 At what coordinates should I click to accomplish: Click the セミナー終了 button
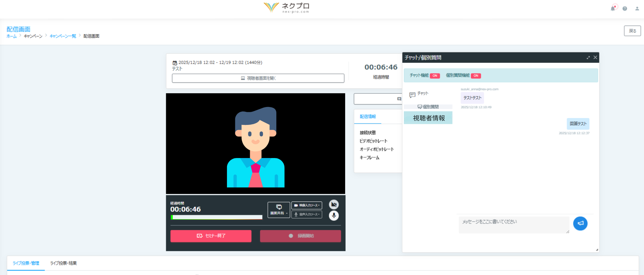[x=211, y=236]
